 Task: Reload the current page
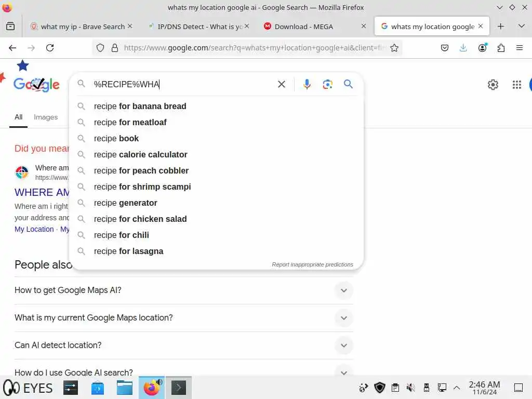tap(50, 48)
